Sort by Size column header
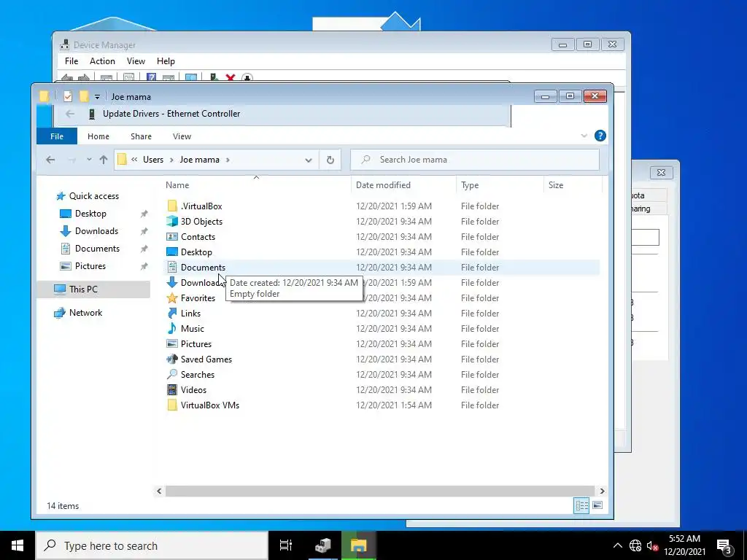747x560 pixels. click(573, 185)
